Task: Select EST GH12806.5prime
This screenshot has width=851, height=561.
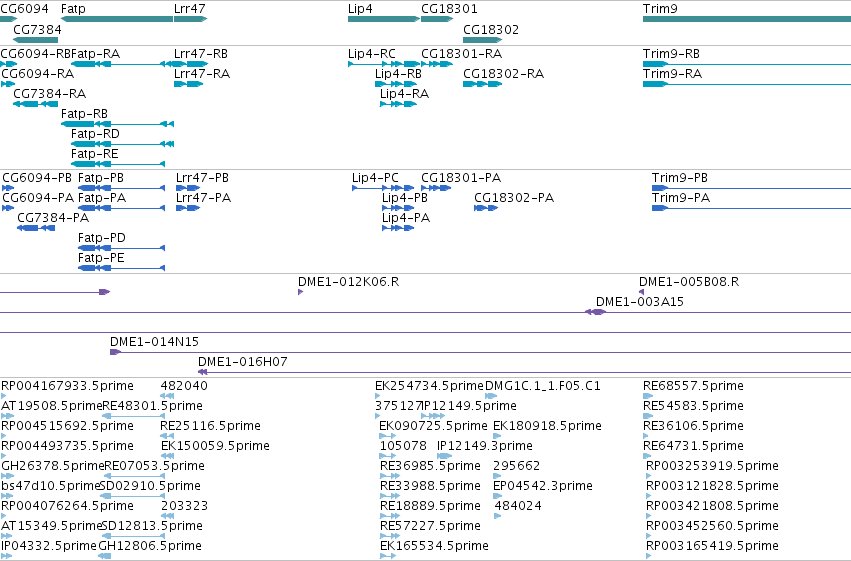Action: [150, 546]
